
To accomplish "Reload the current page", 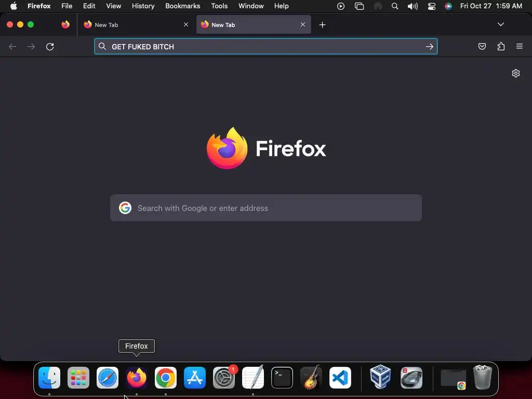I will pos(50,46).
